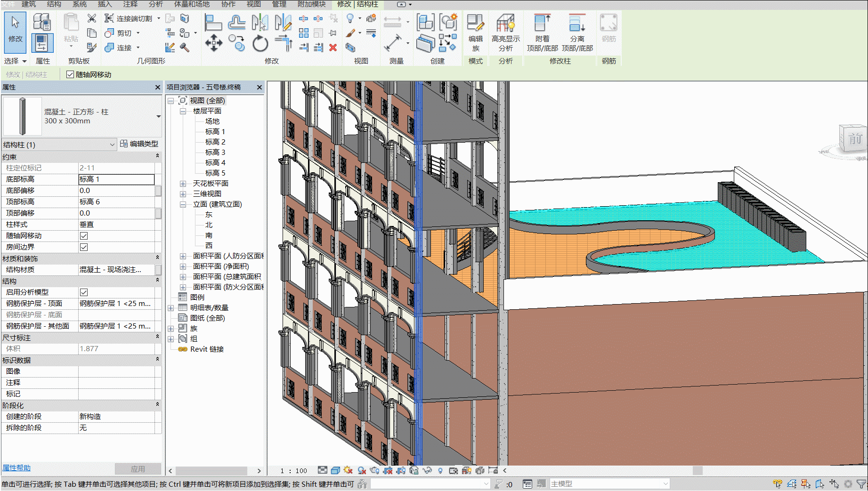The height and width of the screenshot is (491, 868).
Task: Click Detach Top/Base (分离顶部/底部) icon
Action: [x=577, y=33]
